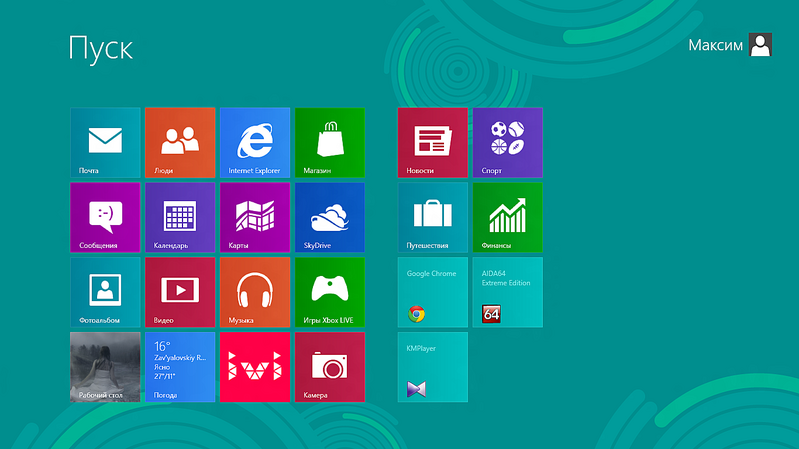The image size is (799, 449).
Task: Open the Фотоальбом photos tile
Action: tap(105, 292)
